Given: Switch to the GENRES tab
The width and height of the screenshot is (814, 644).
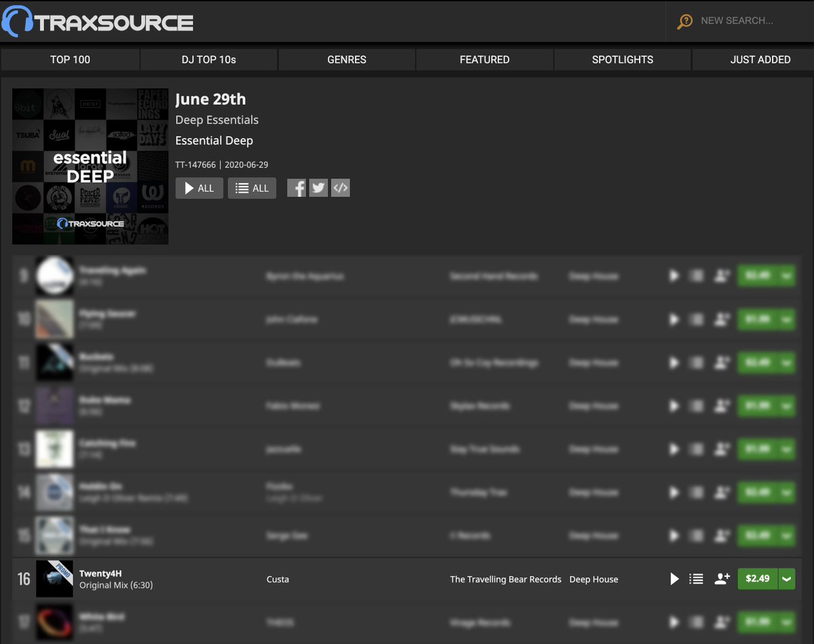Looking at the screenshot, I should [346, 60].
